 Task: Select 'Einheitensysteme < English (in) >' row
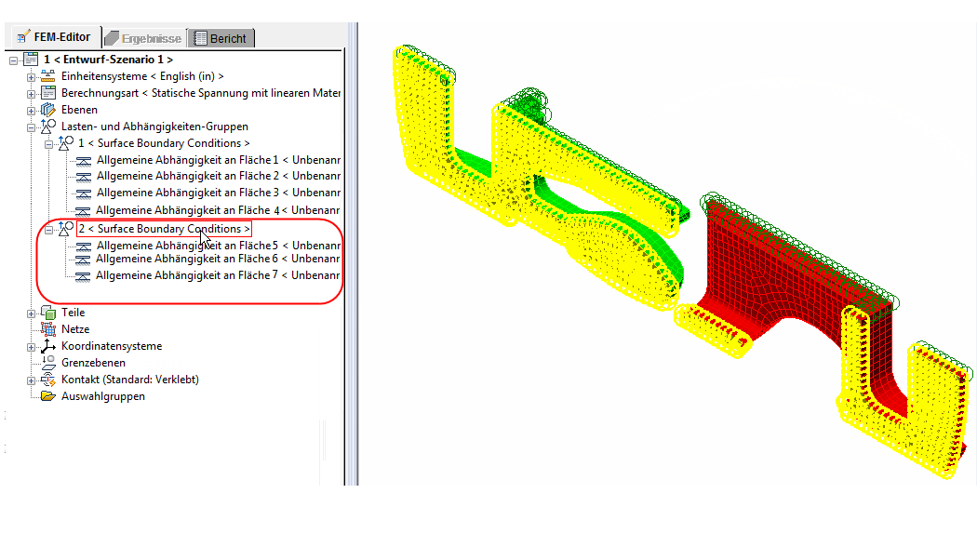(x=142, y=76)
